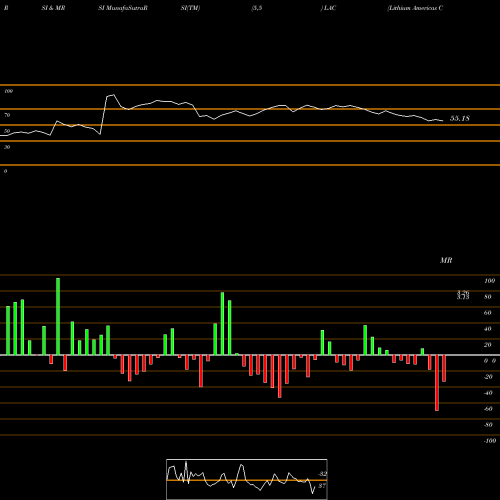Click the MR axis label 60
500x500 pixels.
point(487,313)
